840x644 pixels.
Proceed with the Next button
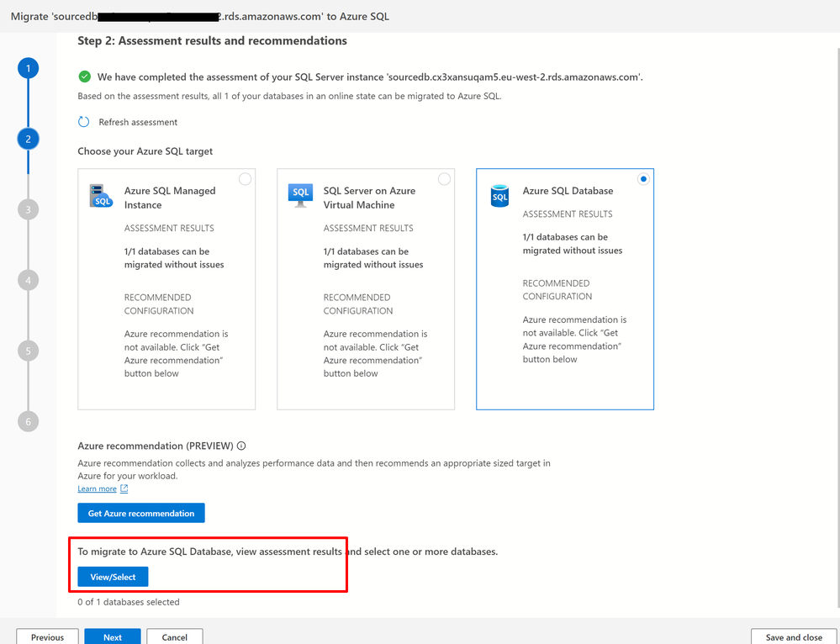pyautogui.click(x=113, y=636)
